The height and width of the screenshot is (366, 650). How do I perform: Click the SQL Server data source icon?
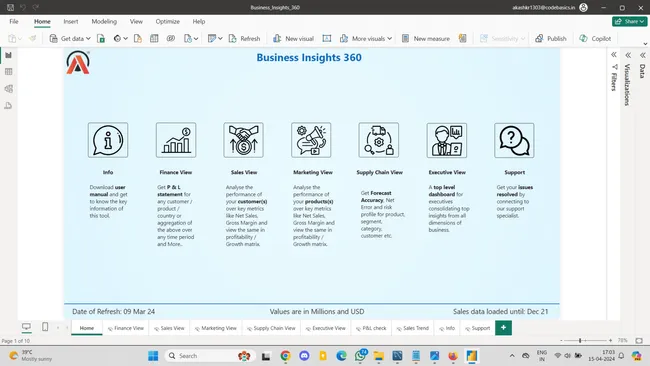pos(138,39)
